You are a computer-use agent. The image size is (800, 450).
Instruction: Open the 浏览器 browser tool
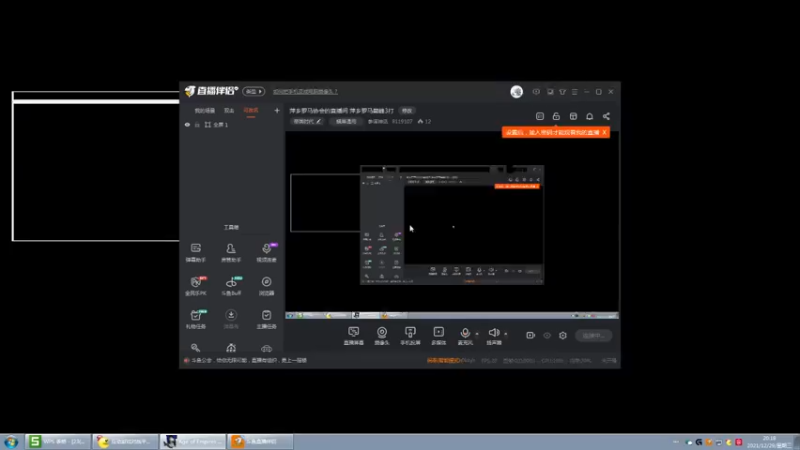click(x=266, y=286)
